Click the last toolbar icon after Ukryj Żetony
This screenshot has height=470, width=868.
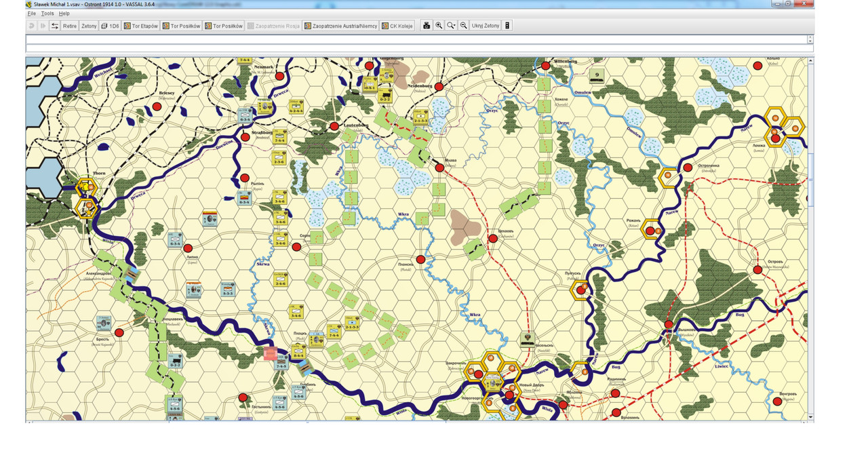(x=507, y=26)
